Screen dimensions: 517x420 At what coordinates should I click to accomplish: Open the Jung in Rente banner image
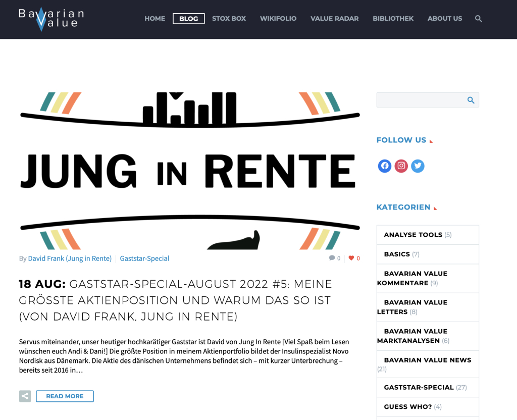click(190, 171)
